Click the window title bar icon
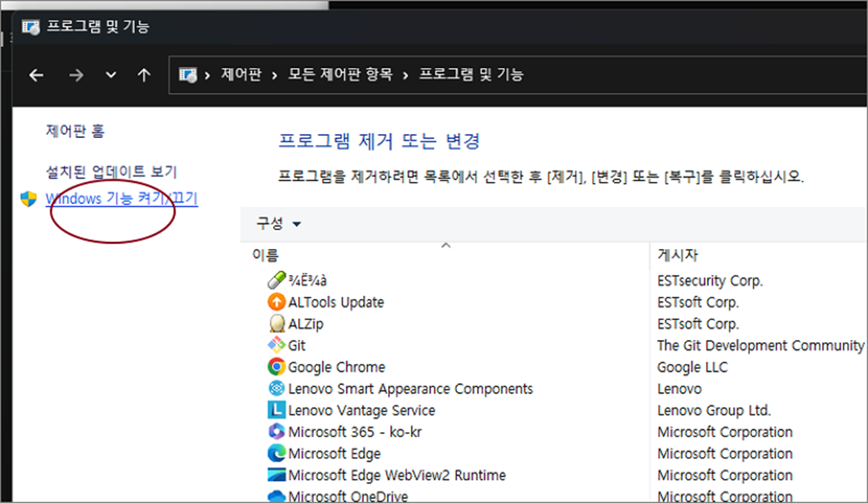The image size is (868, 503). click(31, 27)
